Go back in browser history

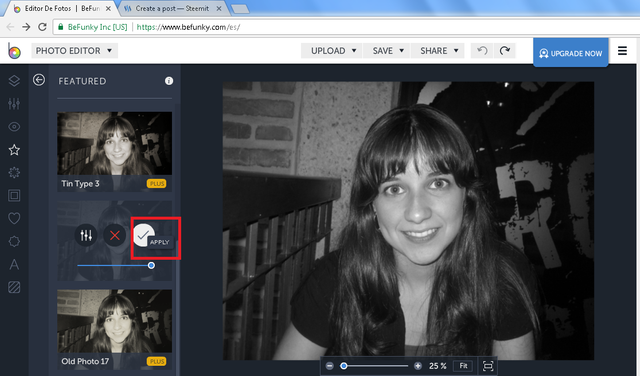[x=10, y=27]
